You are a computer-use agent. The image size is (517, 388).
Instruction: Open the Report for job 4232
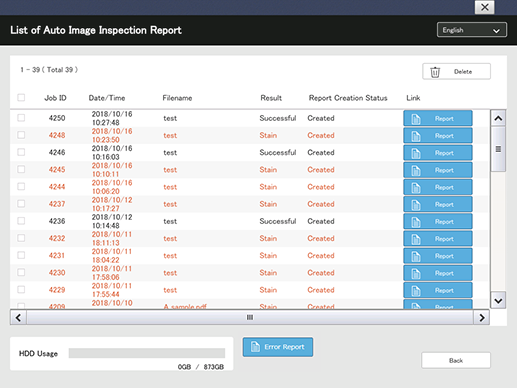438,239
